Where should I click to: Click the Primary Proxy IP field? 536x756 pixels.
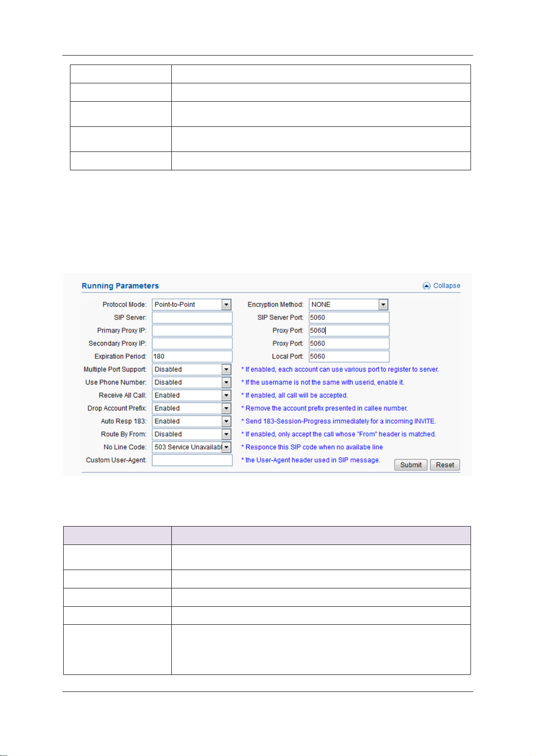point(192,331)
